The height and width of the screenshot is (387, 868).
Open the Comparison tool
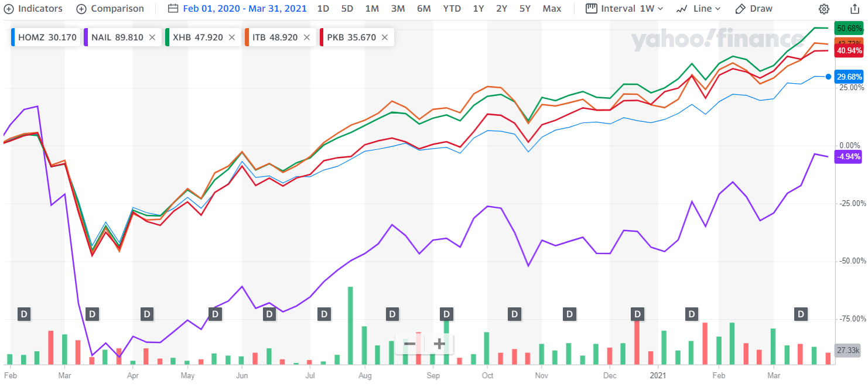tap(110, 8)
